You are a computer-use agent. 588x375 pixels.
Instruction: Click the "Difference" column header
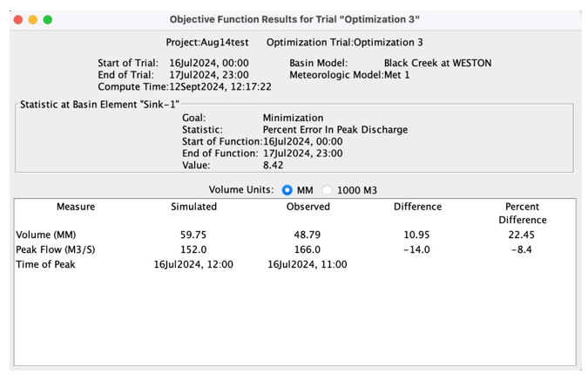pyautogui.click(x=418, y=207)
